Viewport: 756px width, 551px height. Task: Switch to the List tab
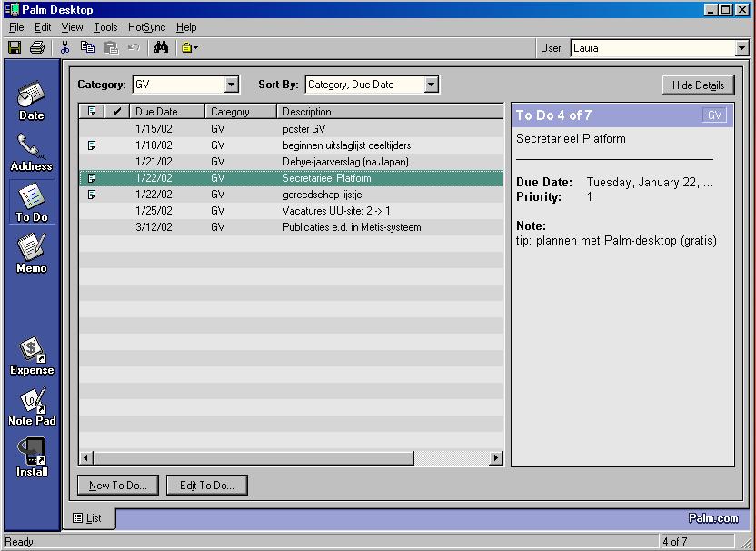point(88,518)
